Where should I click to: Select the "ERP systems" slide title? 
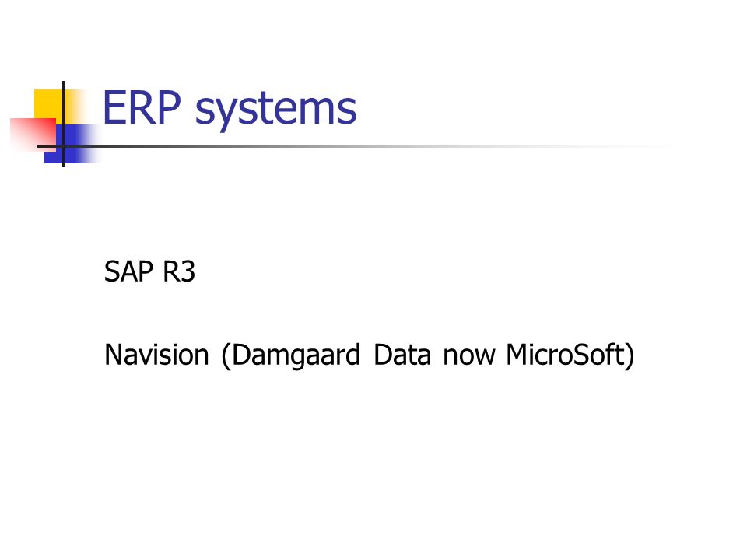click(x=230, y=110)
